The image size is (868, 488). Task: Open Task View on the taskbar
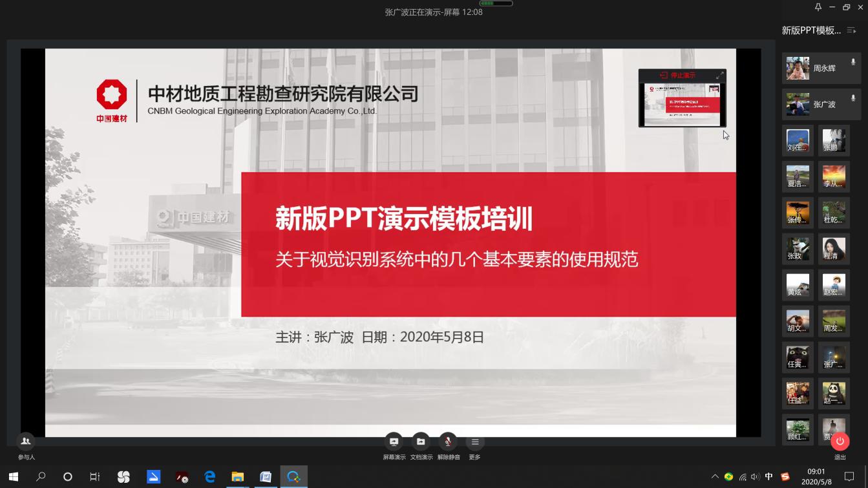coord(95,477)
